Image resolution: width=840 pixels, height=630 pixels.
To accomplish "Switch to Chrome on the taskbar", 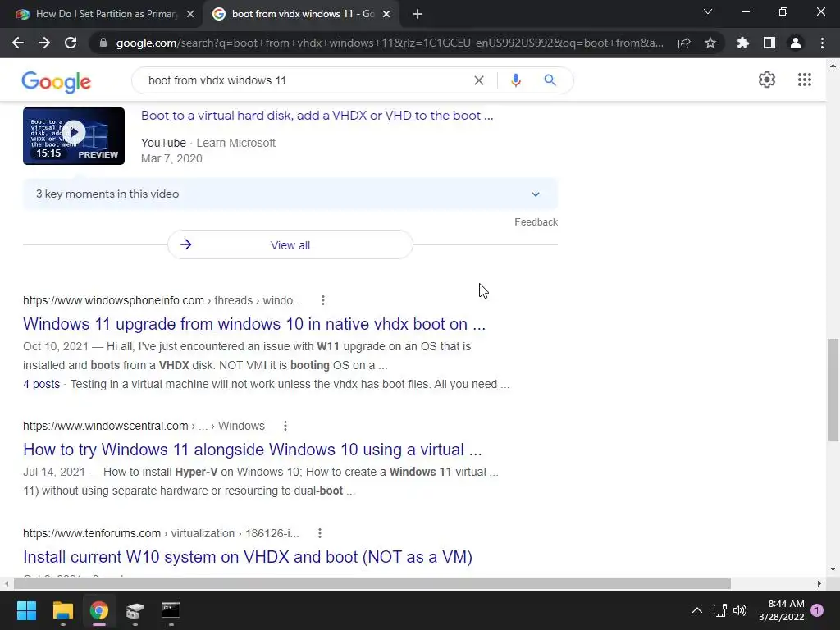I will point(99,610).
